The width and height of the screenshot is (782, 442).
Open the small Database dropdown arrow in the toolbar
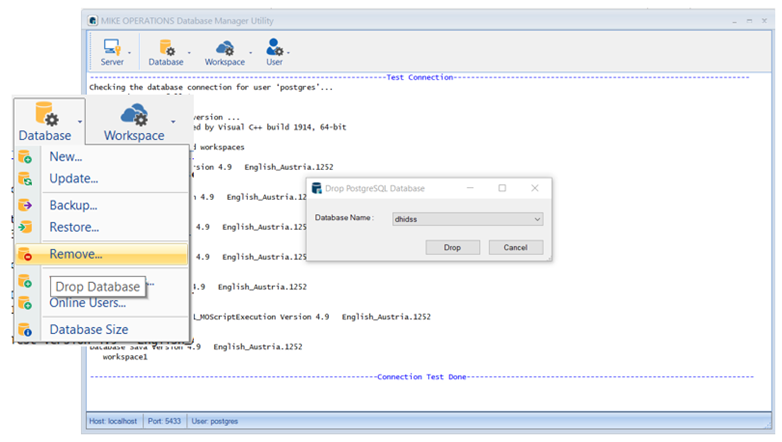coord(189,52)
